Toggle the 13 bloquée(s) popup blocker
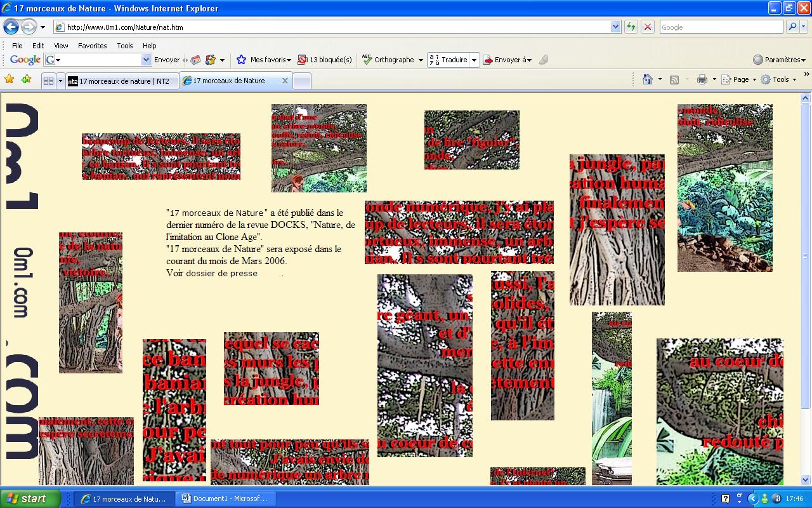The width and height of the screenshot is (812, 508). (x=325, y=60)
